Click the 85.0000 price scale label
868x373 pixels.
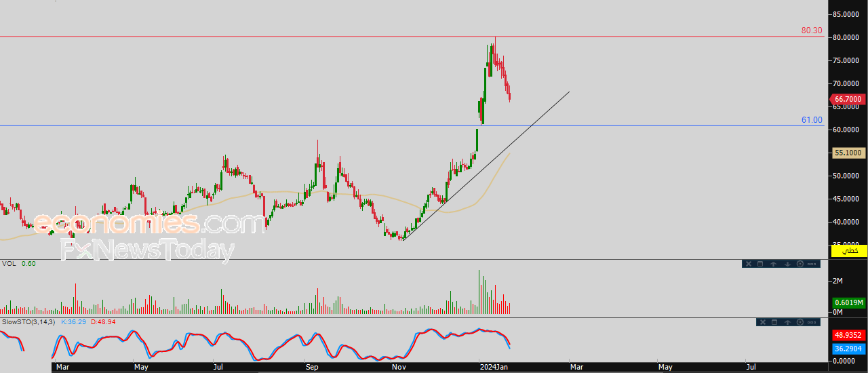coord(847,14)
